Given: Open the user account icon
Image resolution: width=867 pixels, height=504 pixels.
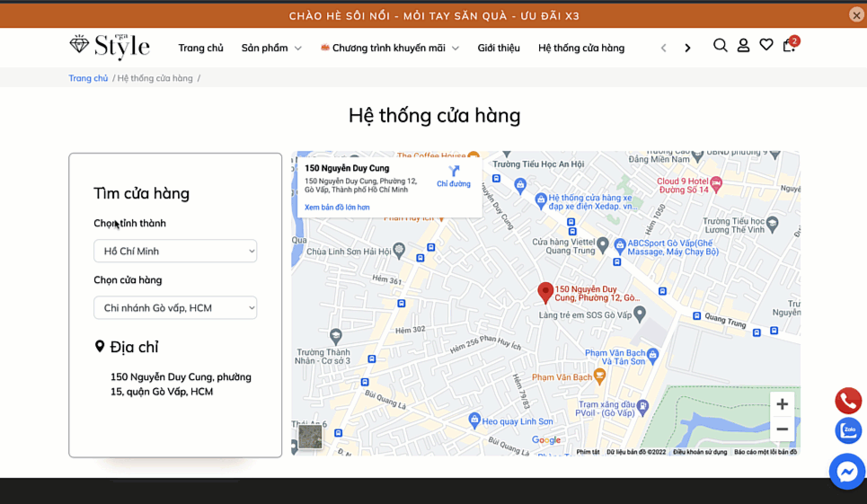Looking at the screenshot, I should 743,45.
